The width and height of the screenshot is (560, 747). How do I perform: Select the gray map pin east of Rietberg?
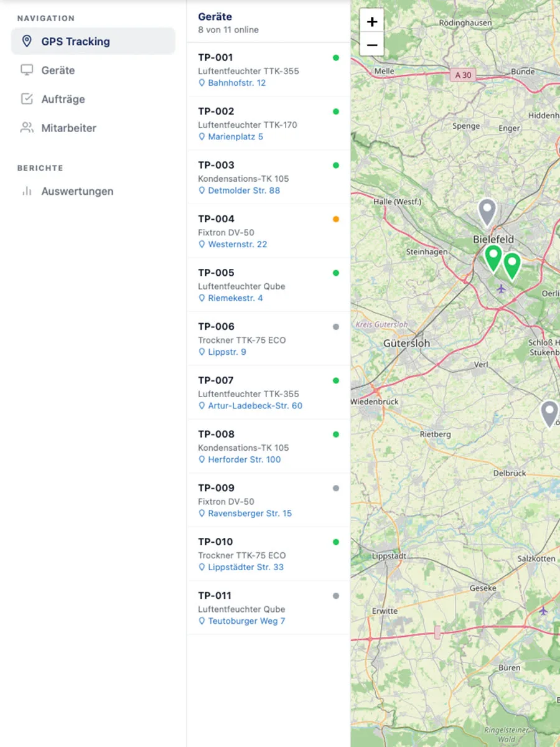(549, 414)
